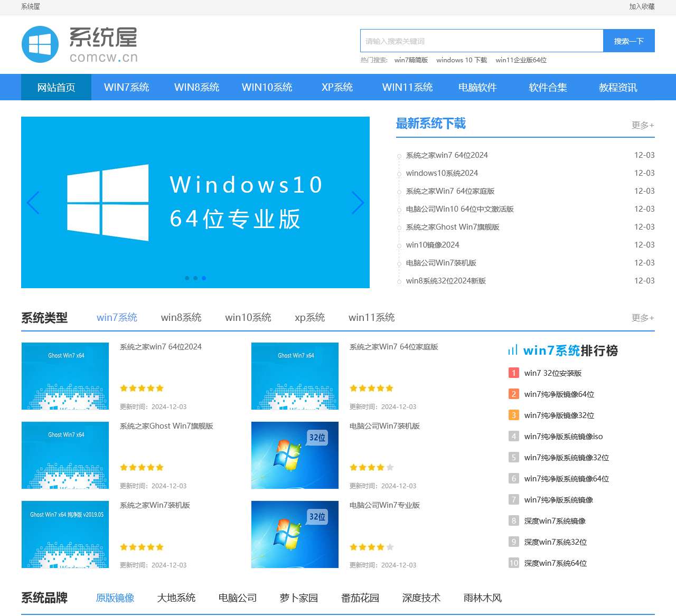676x616 pixels.
Task: Click the bar chart icon beside win7系统排行榜
Action: click(x=512, y=350)
